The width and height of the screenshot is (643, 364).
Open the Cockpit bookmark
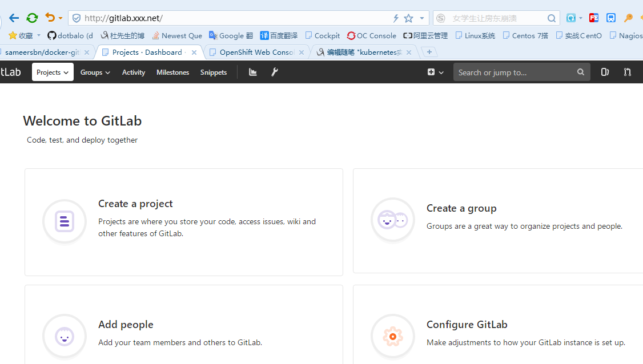pos(322,36)
